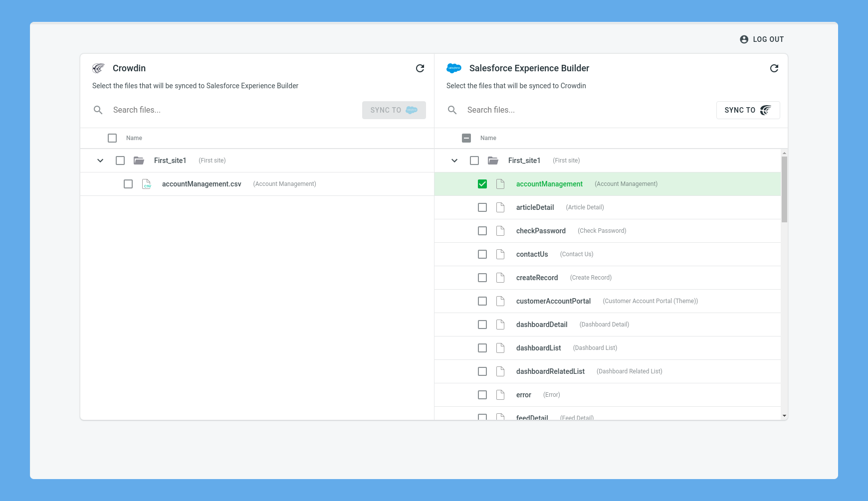868x501 pixels.
Task: Click the scrollbar up arrow
Action: coord(784,153)
